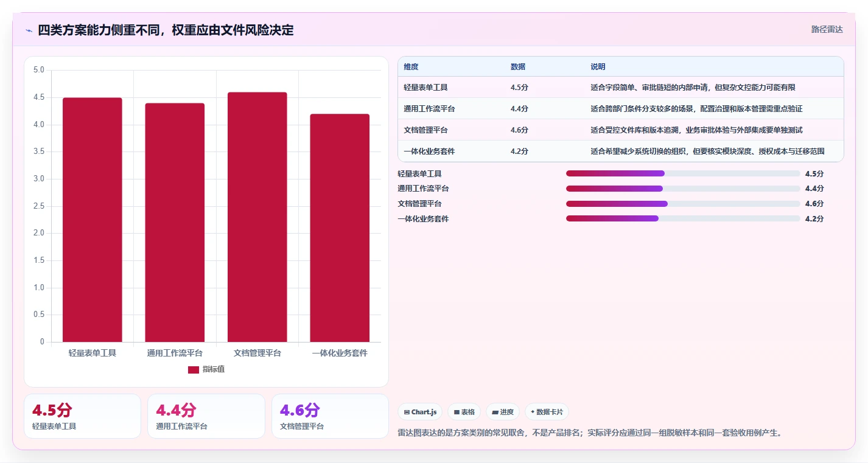Click the 通用工作流平台 bar in chart
The image size is (868, 463).
click(175, 223)
